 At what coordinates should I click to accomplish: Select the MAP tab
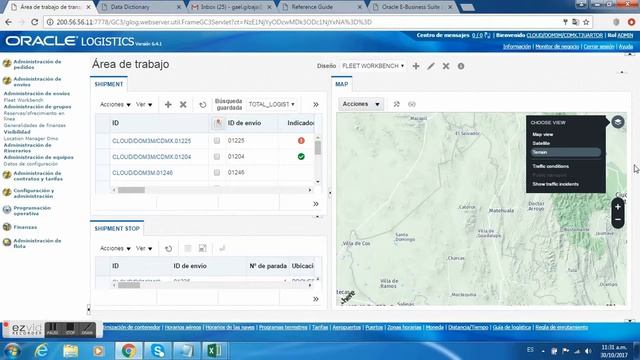(x=342, y=84)
